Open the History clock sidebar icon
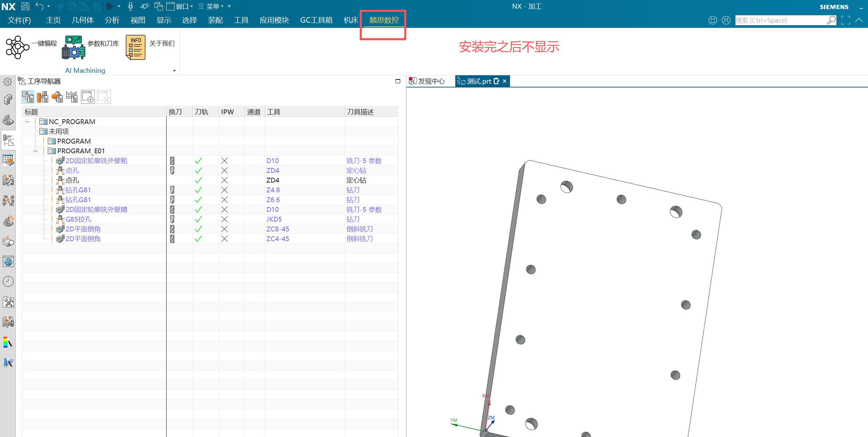 pos(8,281)
